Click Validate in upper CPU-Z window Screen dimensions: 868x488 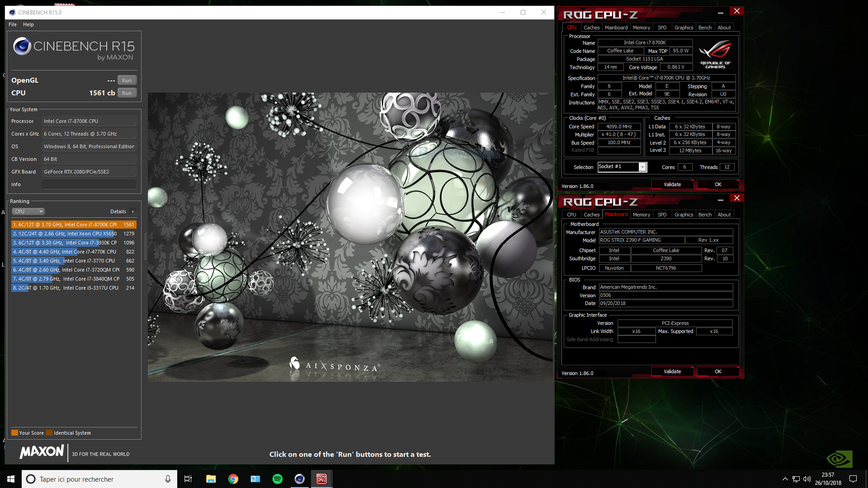tap(672, 184)
